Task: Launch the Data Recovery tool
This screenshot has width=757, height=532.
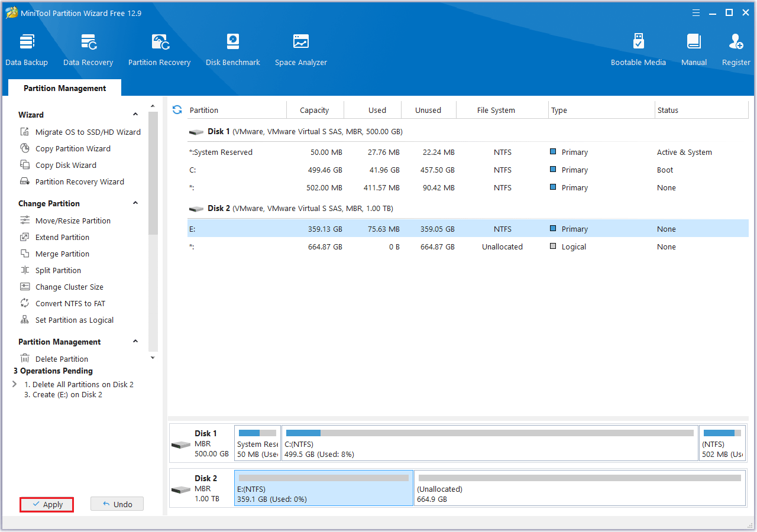Action: [88, 50]
